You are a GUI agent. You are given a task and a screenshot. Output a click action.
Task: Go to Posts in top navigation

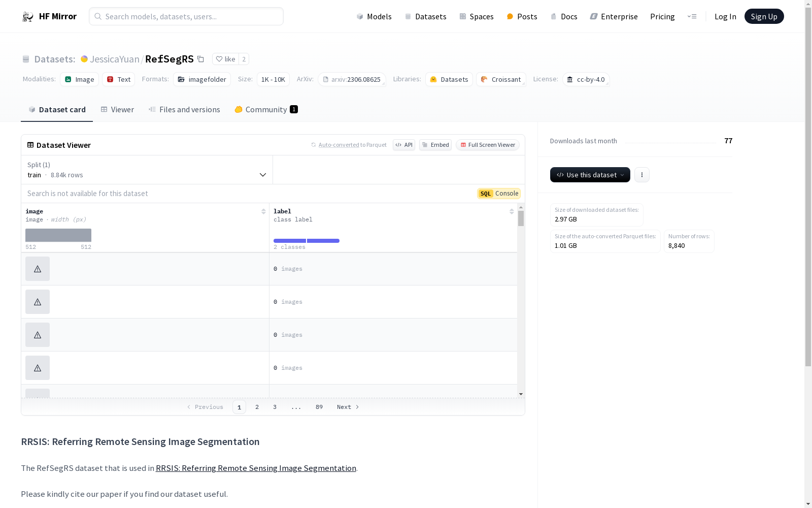click(522, 17)
